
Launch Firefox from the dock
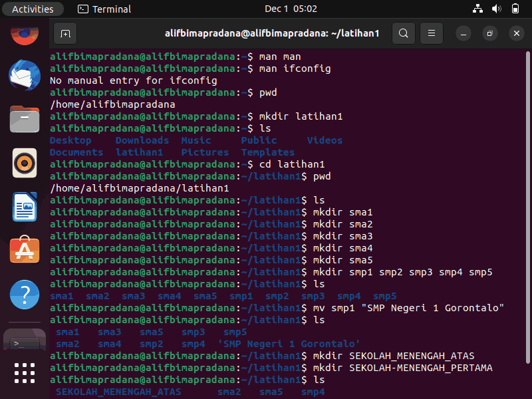(25, 34)
